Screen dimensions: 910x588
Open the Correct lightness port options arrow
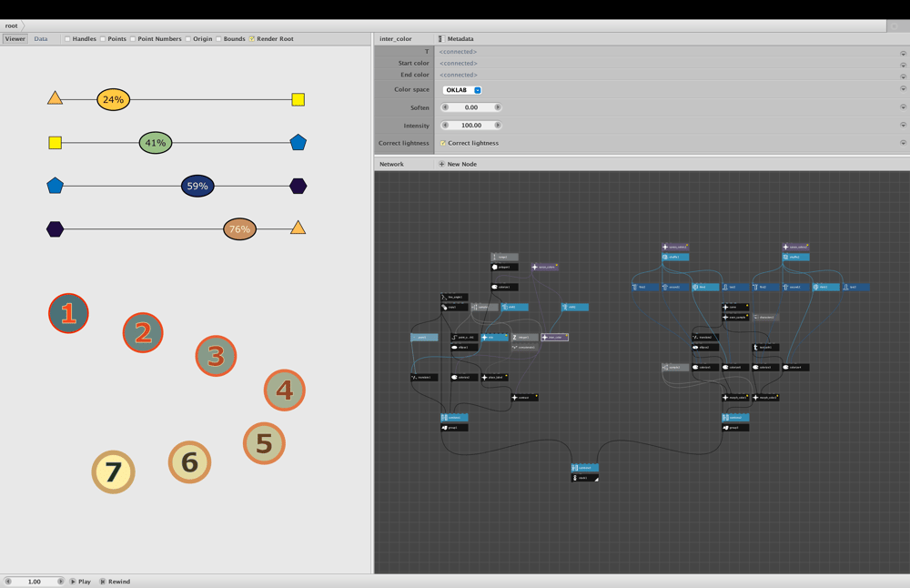click(x=903, y=142)
